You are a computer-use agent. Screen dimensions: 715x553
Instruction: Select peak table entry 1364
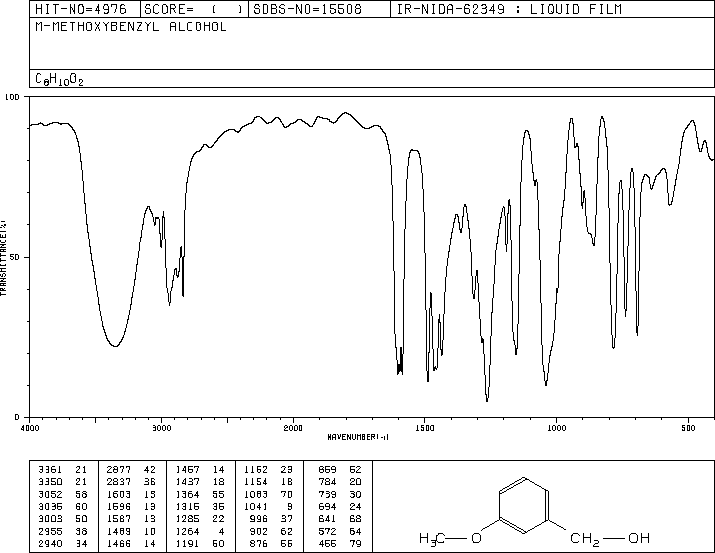[187, 494]
